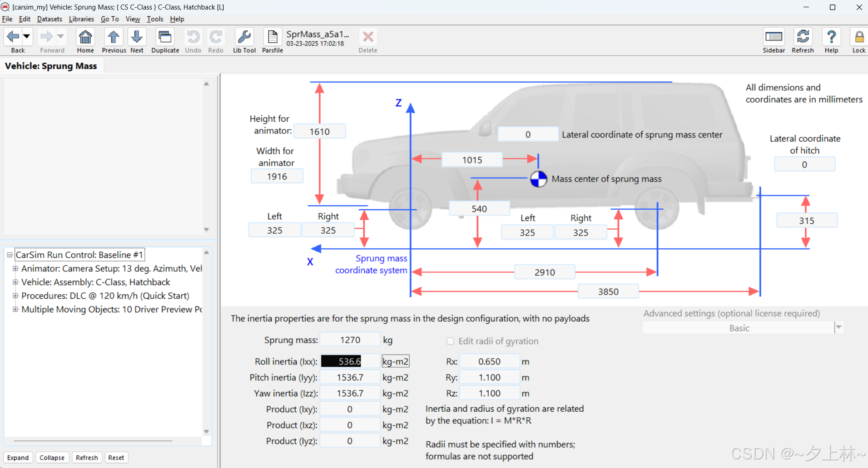
Task: Click the top-left notes pane scroll down arrow
Action: (206, 229)
